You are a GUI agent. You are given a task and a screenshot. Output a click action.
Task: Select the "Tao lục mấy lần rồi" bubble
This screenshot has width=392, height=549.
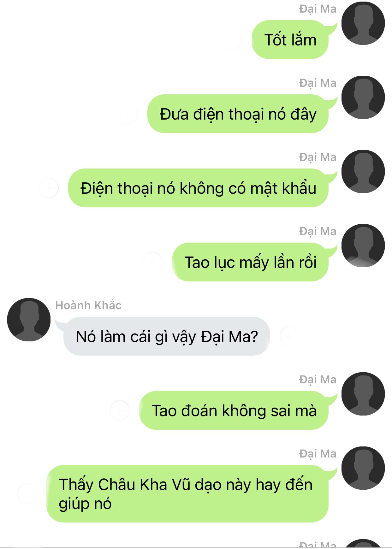(250, 262)
